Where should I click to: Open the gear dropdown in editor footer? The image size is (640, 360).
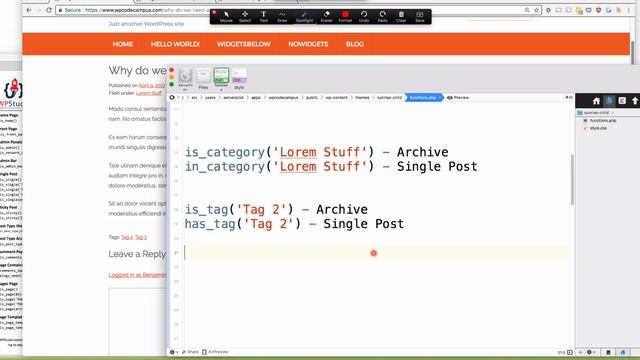point(173,352)
